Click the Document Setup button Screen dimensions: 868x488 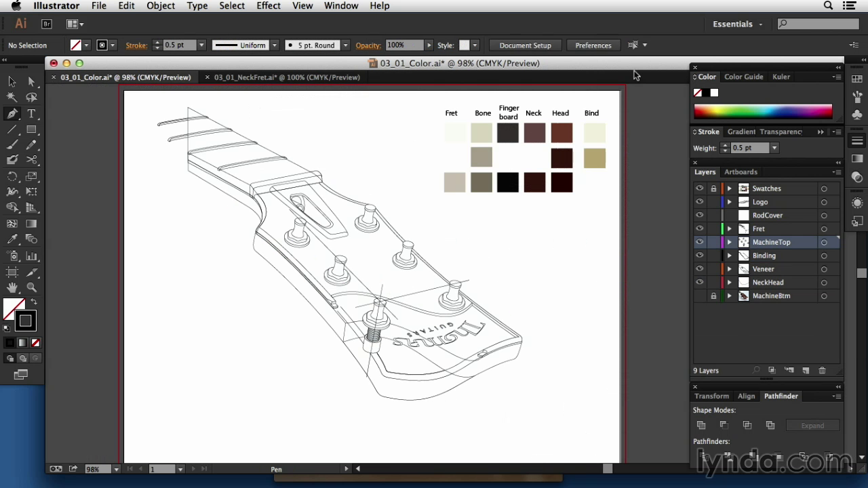(x=525, y=45)
